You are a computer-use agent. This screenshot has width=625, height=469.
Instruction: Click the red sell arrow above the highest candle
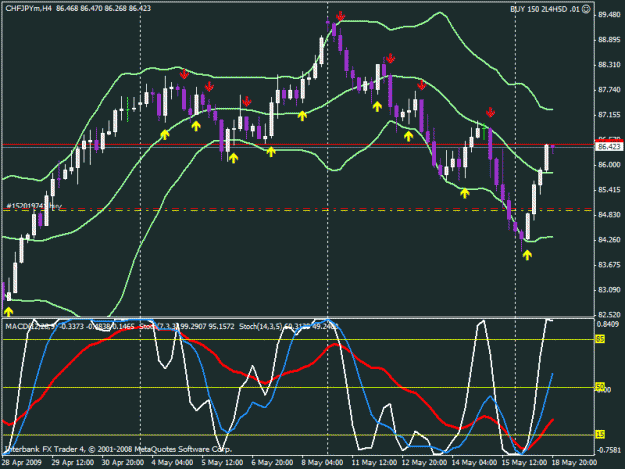pos(340,16)
